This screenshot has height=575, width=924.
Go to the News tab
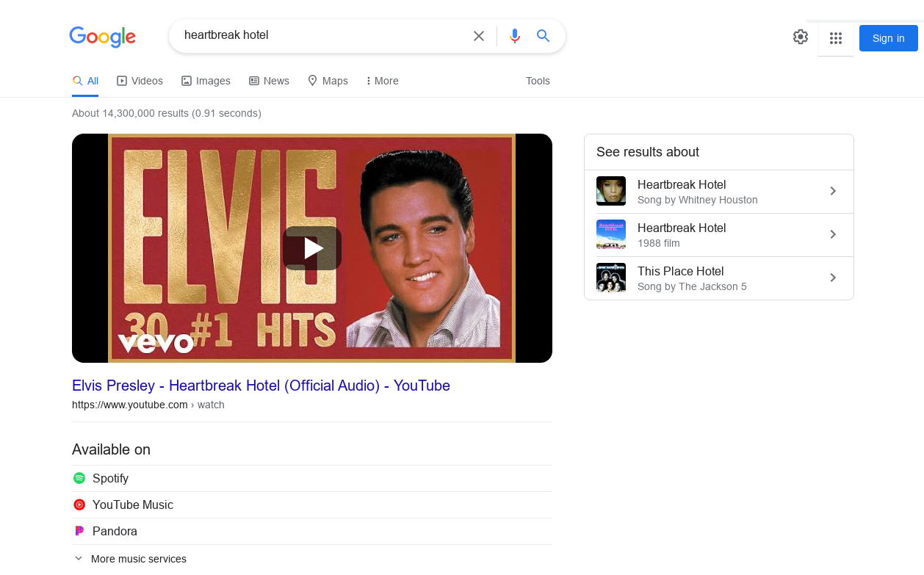pos(270,81)
